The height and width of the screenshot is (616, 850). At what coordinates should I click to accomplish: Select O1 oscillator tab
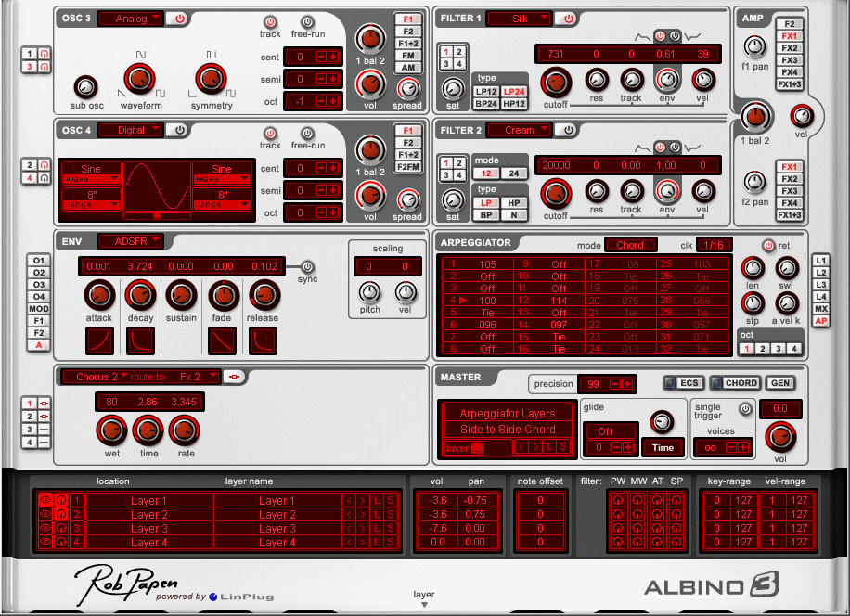[x=38, y=261]
